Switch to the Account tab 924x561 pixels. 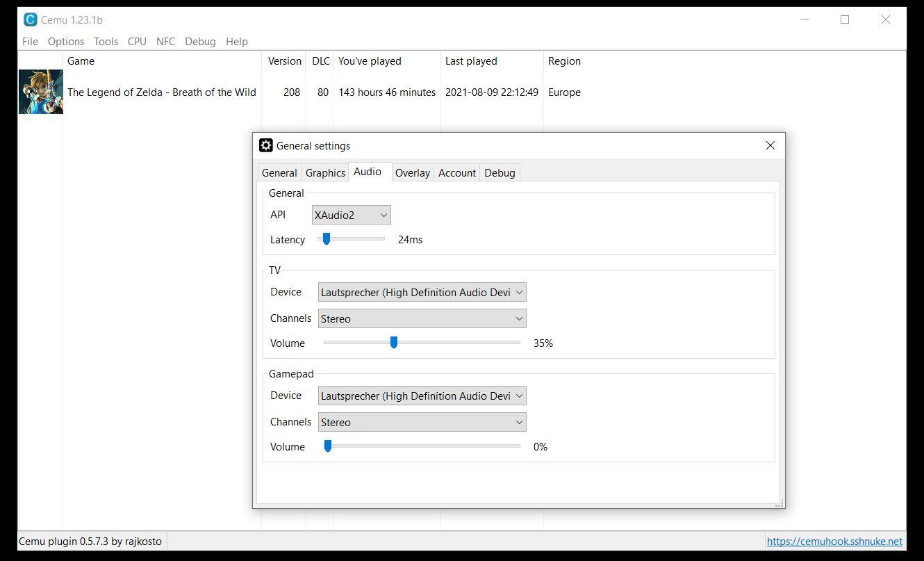[457, 173]
